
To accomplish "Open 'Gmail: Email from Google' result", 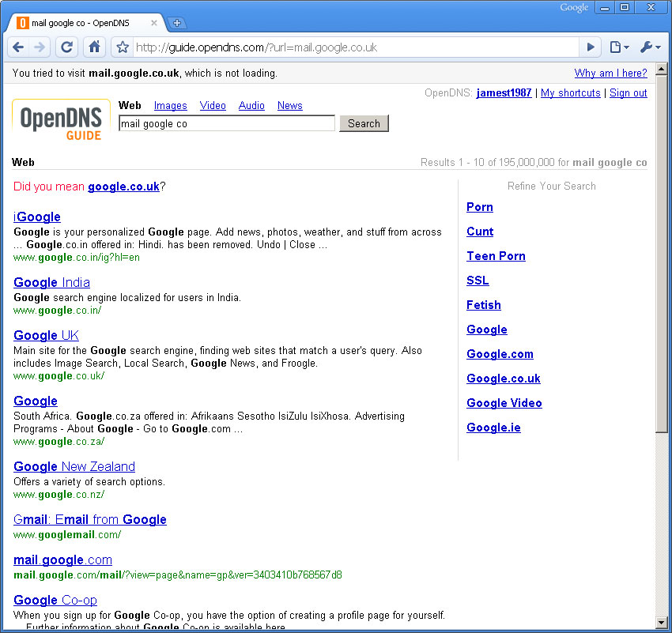I will click(90, 519).
